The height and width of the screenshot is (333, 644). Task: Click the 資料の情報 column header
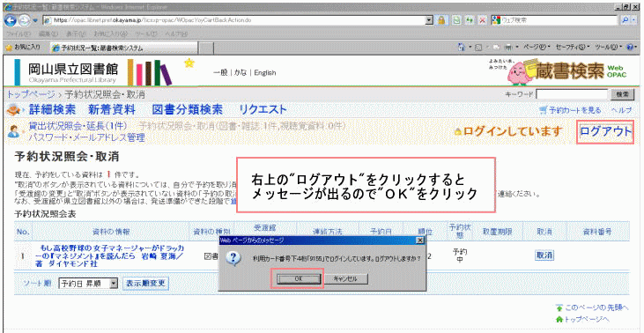coord(111,232)
